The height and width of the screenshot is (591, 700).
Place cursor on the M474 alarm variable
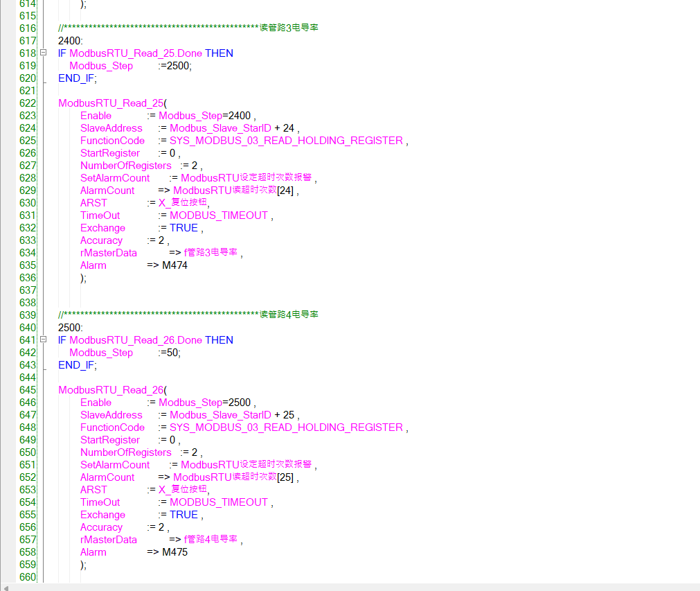point(174,265)
